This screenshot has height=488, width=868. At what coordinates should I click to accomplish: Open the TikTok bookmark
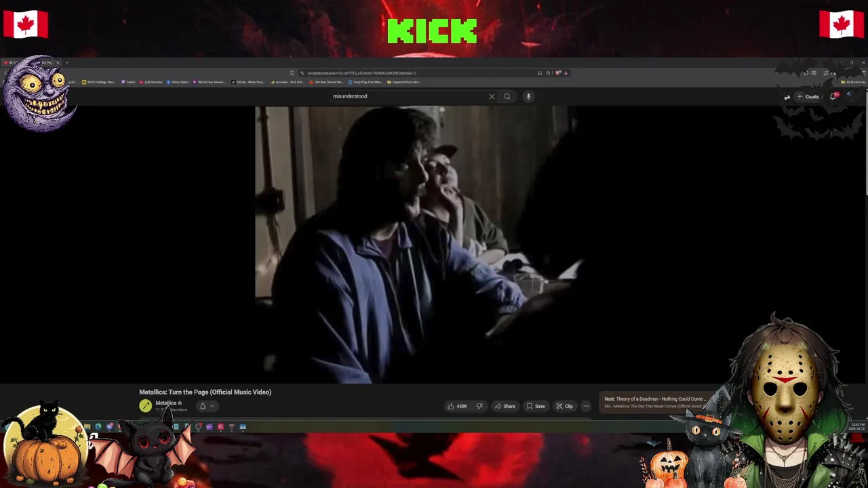pyautogui.click(x=248, y=82)
